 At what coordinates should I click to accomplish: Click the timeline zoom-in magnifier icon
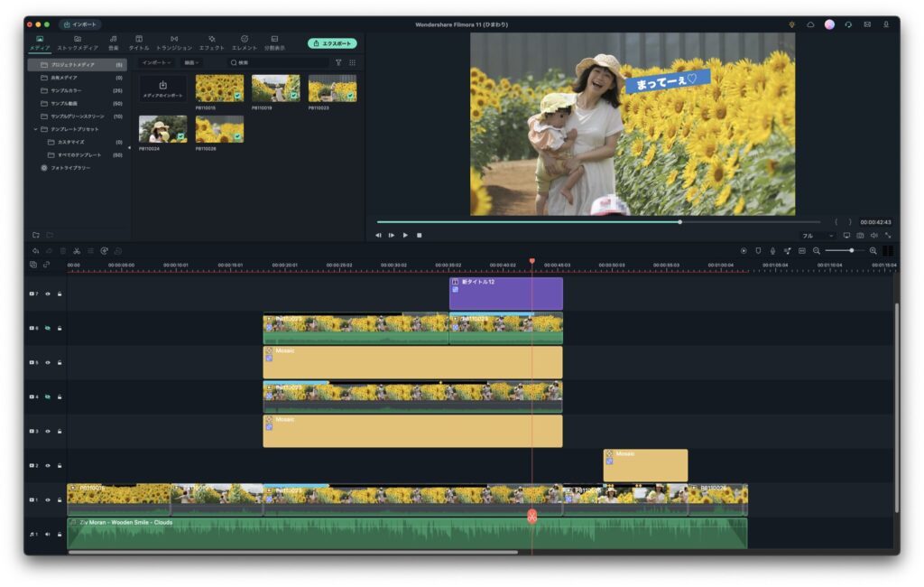click(x=873, y=250)
